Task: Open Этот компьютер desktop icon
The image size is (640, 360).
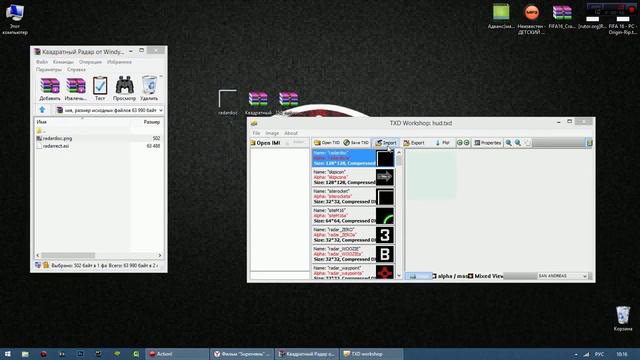Action: (x=15, y=19)
